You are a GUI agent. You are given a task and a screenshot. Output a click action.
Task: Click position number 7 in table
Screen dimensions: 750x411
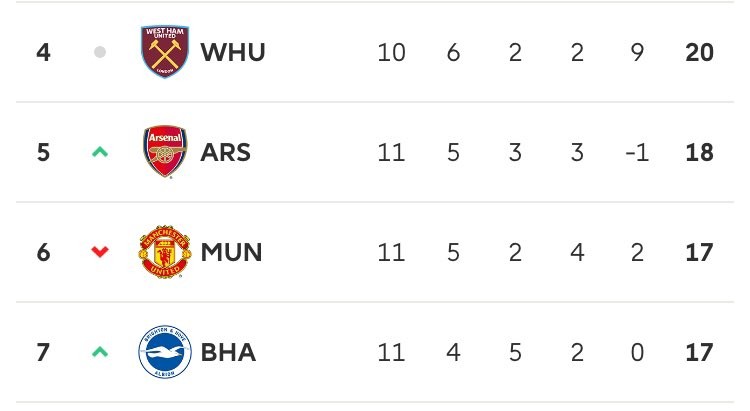click(x=43, y=352)
